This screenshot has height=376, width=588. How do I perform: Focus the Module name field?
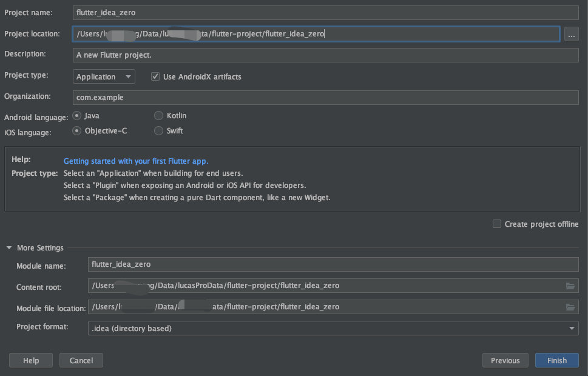pyautogui.click(x=333, y=264)
